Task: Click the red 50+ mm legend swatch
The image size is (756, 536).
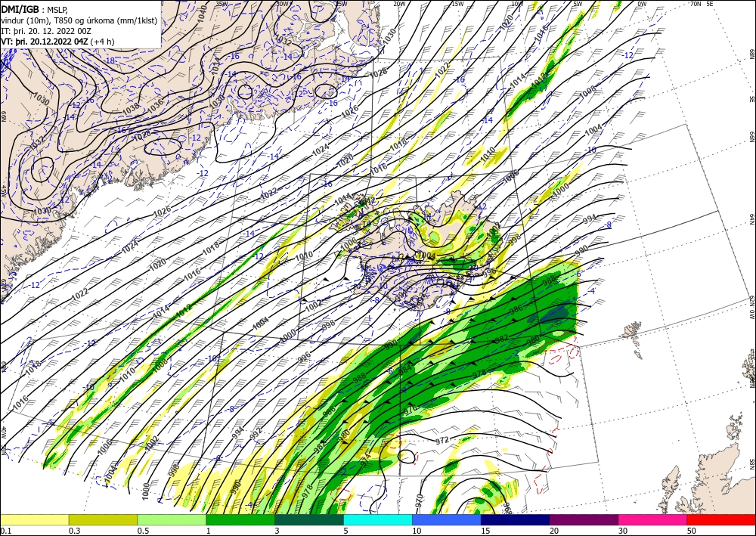Action: 721,519
